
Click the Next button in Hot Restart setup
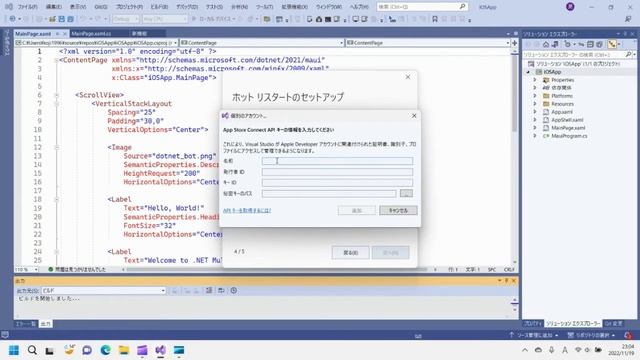(x=390, y=253)
